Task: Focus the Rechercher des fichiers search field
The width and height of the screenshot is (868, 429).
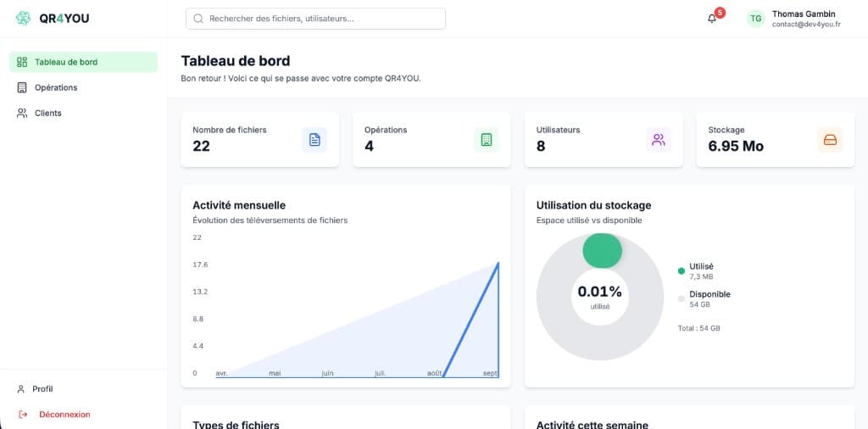Action: 315,19
